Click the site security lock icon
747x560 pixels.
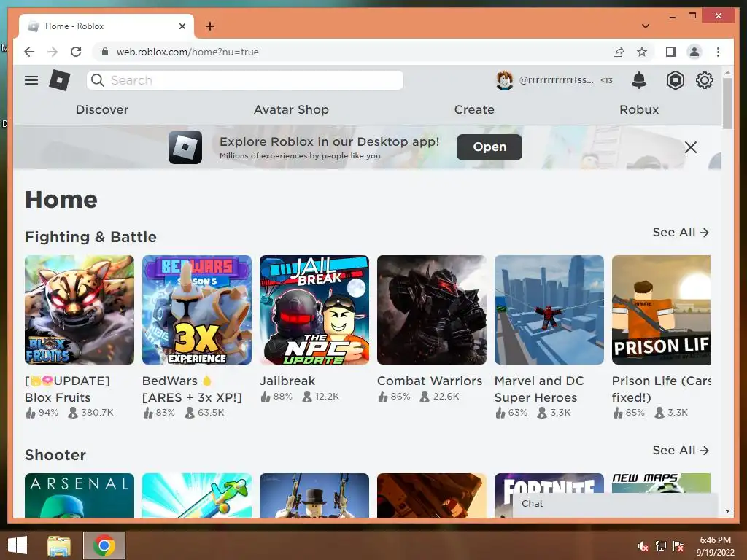pyautogui.click(x=105, y=52)
